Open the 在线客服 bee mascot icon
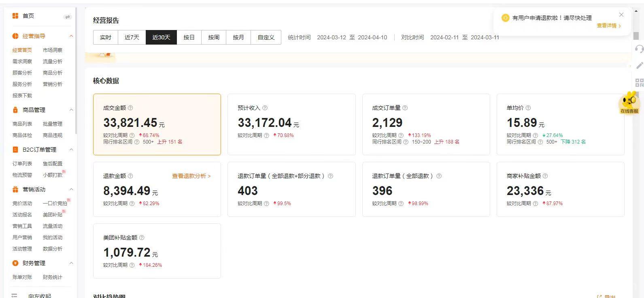Viewport: 644px width, 298px height. pyautogui.click(x=629, y=103)
